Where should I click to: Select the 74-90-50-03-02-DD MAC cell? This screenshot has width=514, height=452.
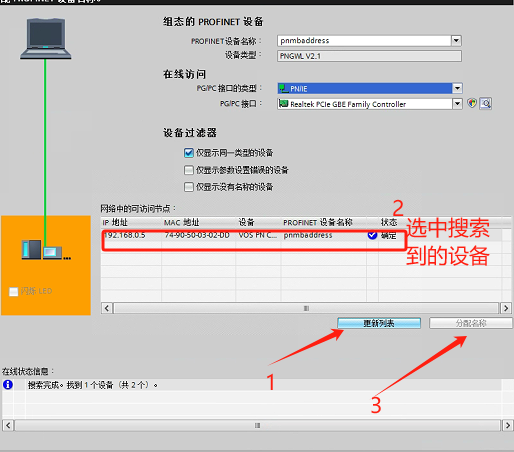pos(197,235)
